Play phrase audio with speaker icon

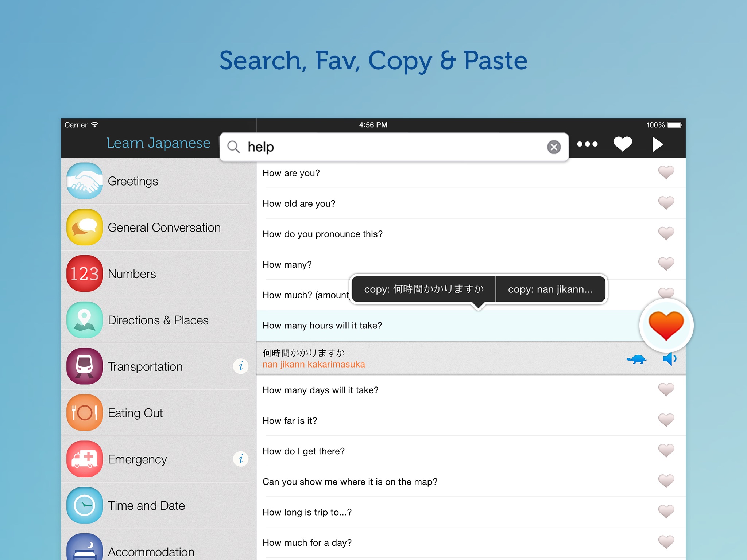[669, 359]
